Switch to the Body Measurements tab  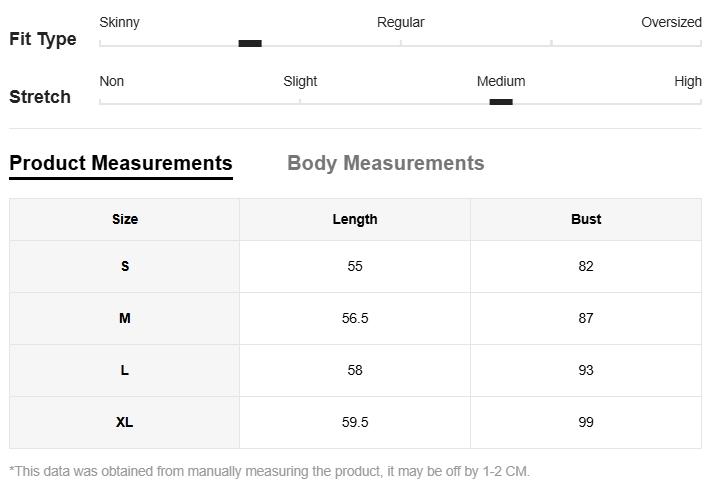[x=385, y=163]
